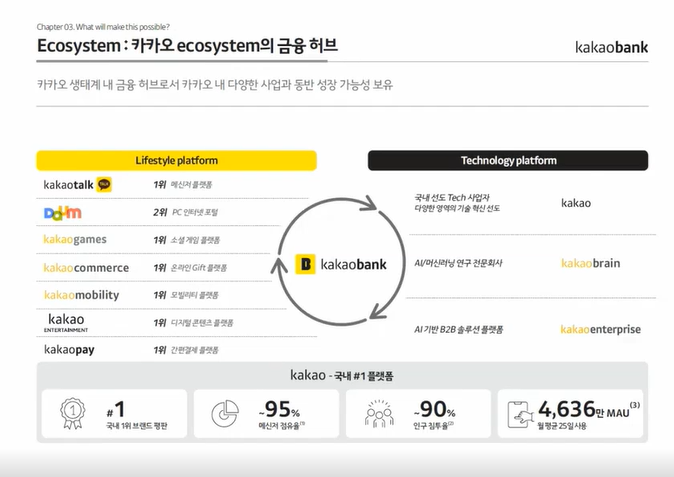
Task: Click the medal icon beside #1 brand
Action: (x=70, y=413)
